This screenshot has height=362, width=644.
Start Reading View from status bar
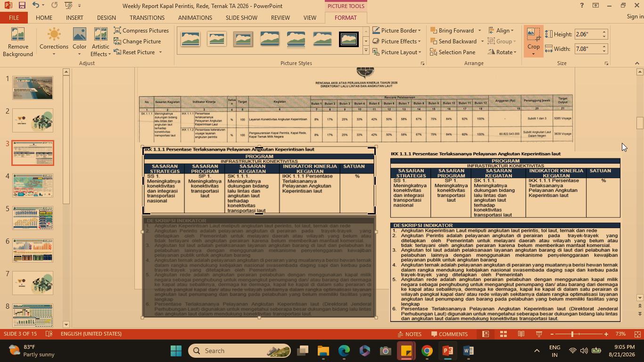click(521, 334)
